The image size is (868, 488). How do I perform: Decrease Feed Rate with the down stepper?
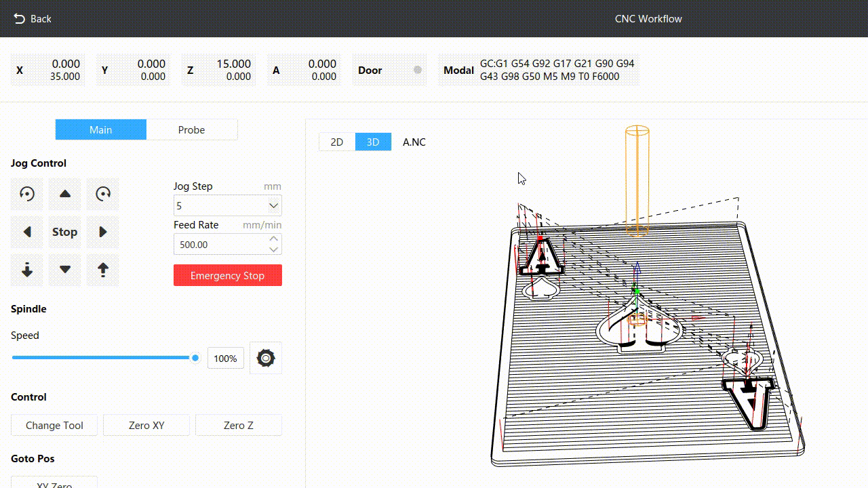tap(273, 249)
